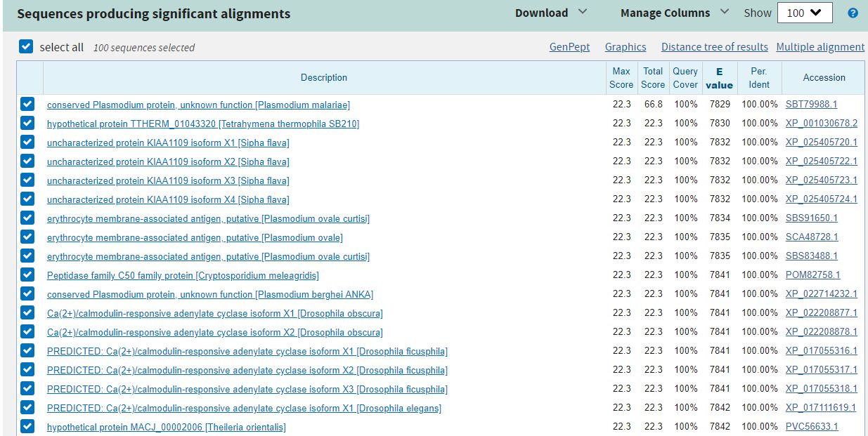The image size is (868, 436).
Task: Open accession XP_017055317.1
Action: [822, 369]
